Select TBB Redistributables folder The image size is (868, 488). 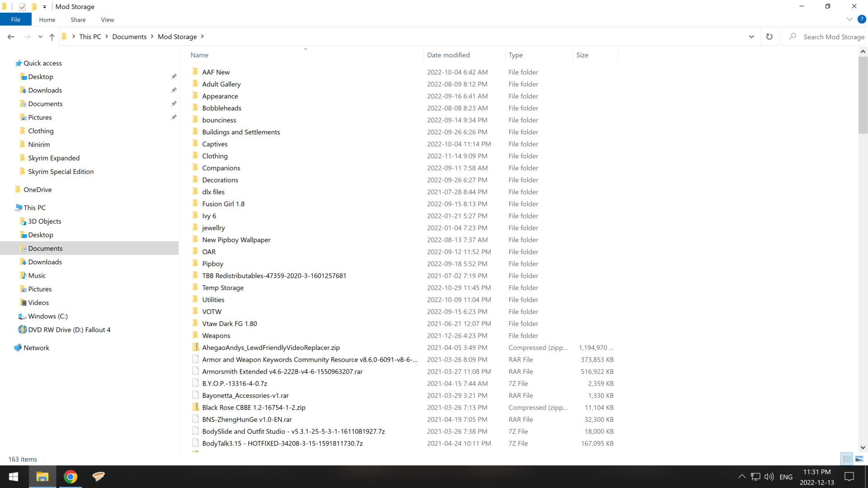(274, 276)
